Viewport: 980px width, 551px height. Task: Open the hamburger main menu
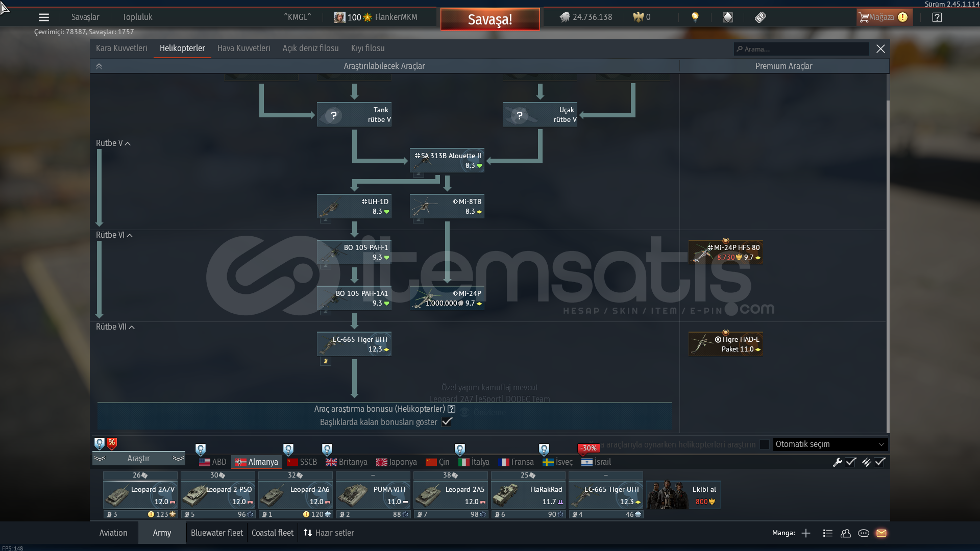(x=44, y=17)
